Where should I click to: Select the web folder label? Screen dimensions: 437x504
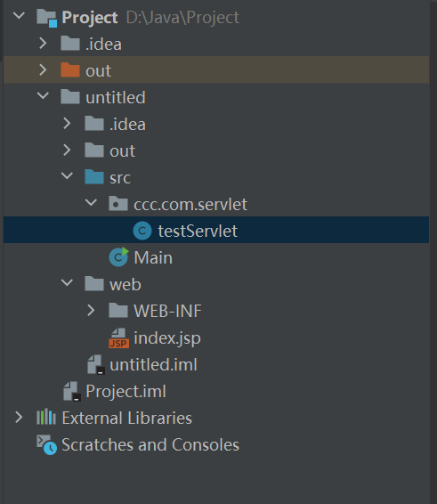tap(125, 284)
